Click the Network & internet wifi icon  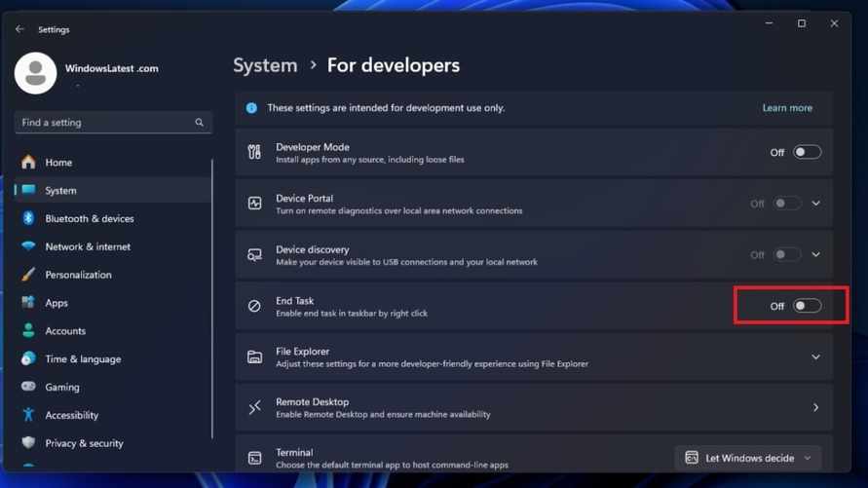28,247
